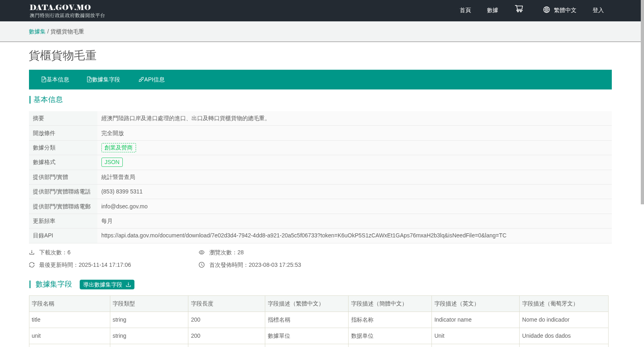Click the 字段描述(葡萄牙文) column header
This screenshot has height=347, width=644.
pyautogui.click(x=564, y=304)
